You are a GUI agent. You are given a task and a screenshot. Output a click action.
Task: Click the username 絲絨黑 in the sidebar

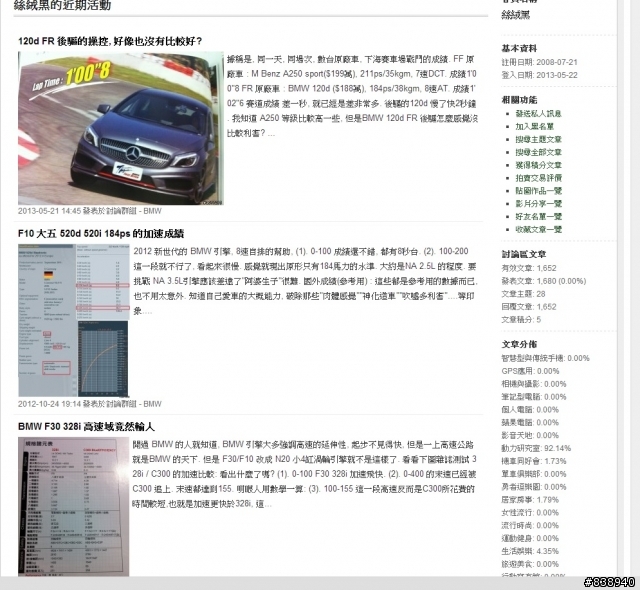(516, 16)
